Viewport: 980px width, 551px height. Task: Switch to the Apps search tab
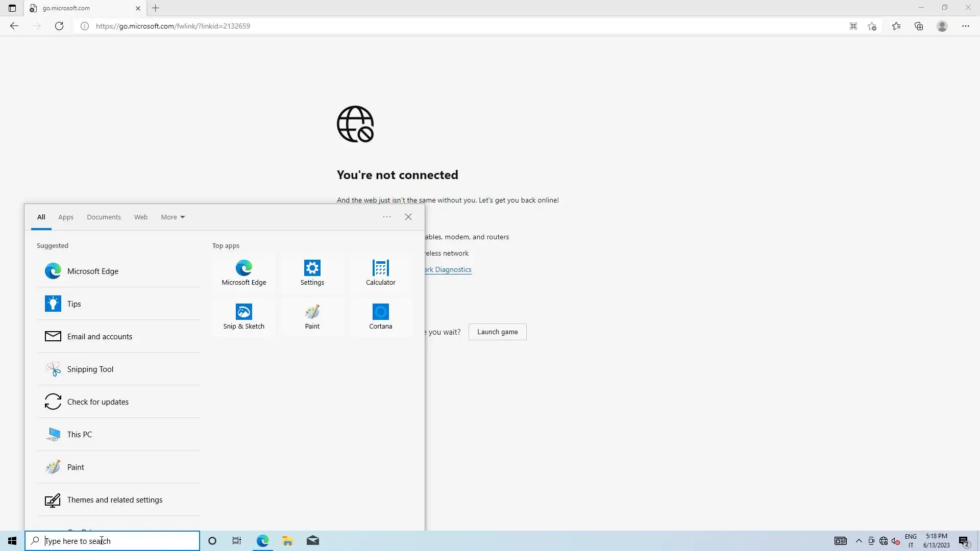[66, 217]
